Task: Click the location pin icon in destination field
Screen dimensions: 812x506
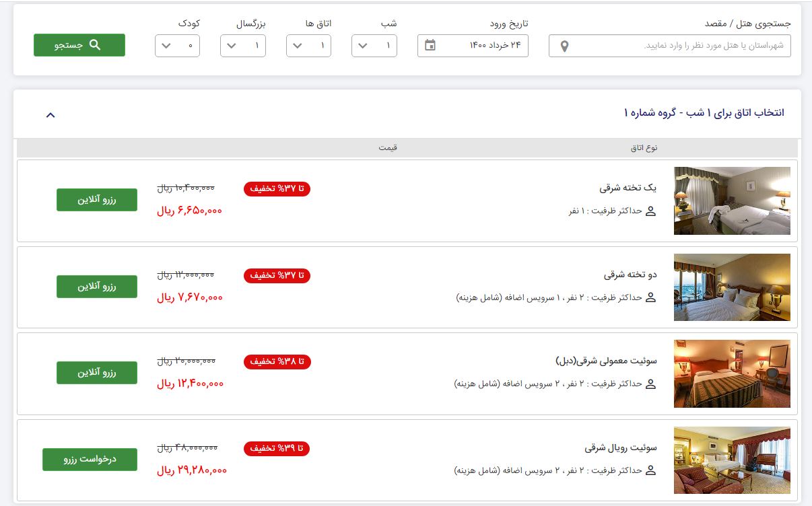Action: point(564,46)
